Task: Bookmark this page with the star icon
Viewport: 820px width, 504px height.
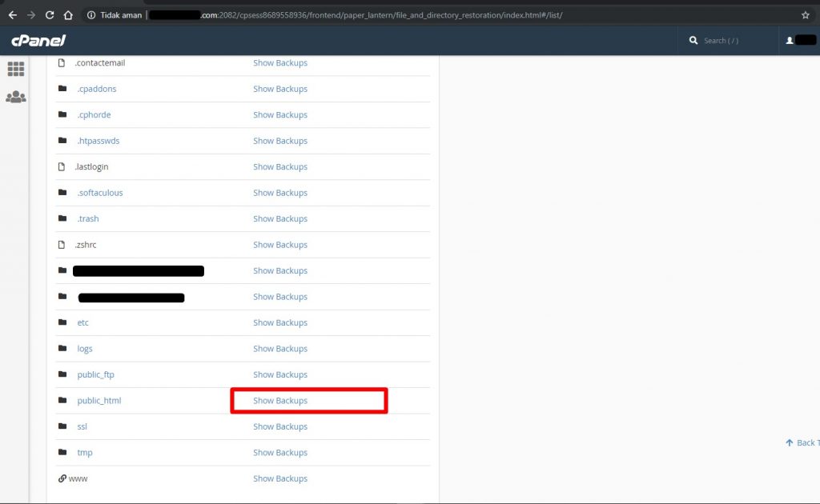Action: [x=805, y=15]
